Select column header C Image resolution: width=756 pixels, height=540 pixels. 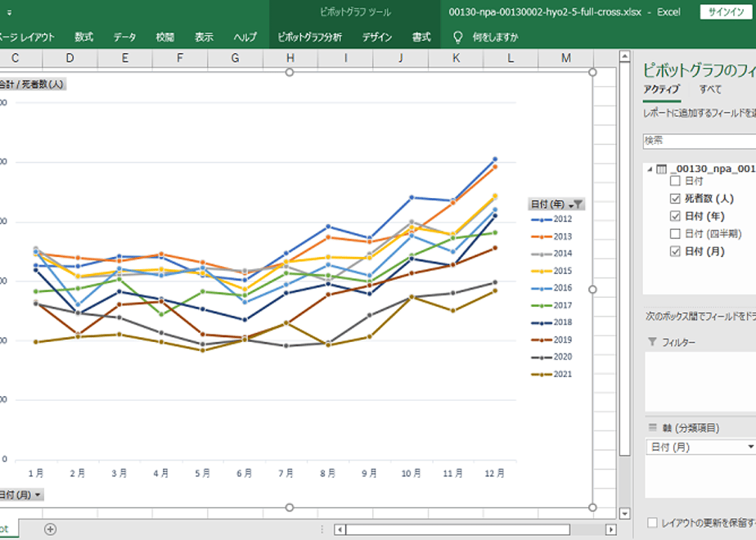pos(15,58)
